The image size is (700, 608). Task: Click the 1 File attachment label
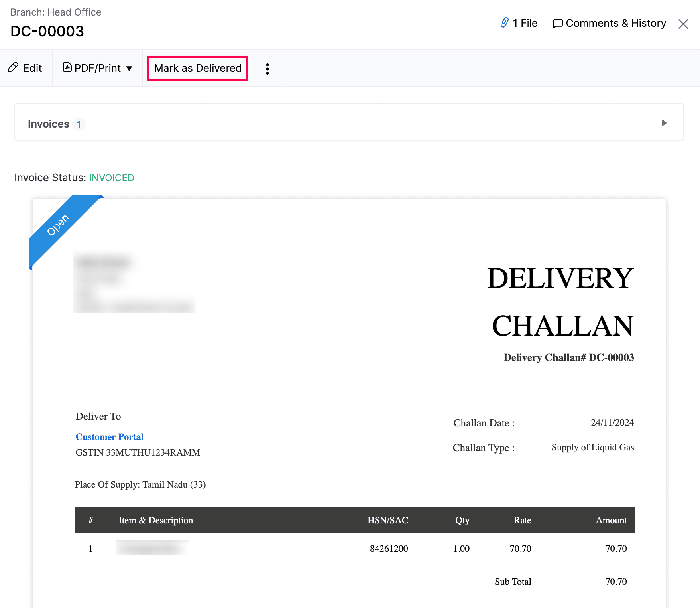click(524, 23)
